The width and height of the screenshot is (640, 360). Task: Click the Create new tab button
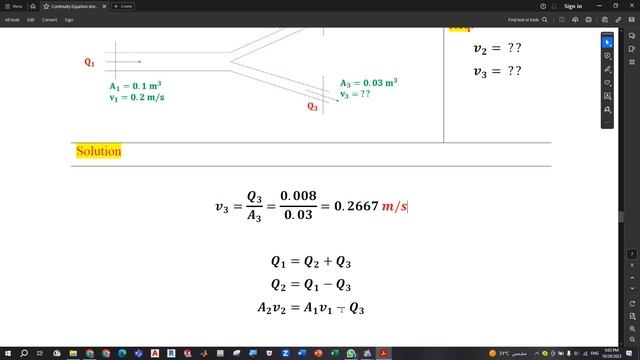[x=123, y=6]
